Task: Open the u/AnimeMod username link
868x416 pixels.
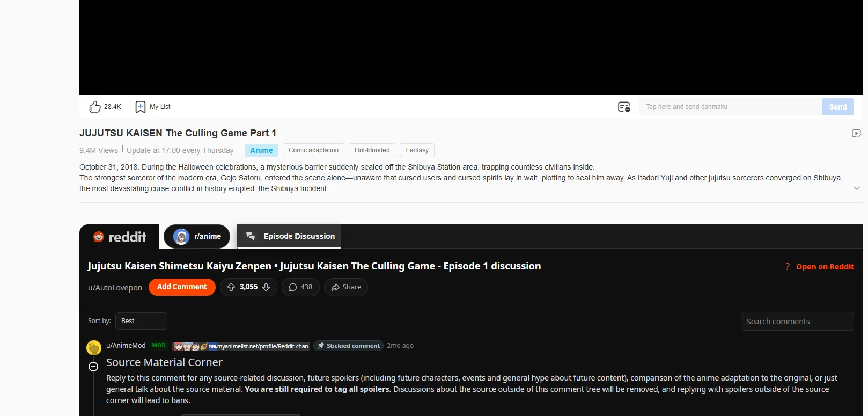Action: pos(126,346)
